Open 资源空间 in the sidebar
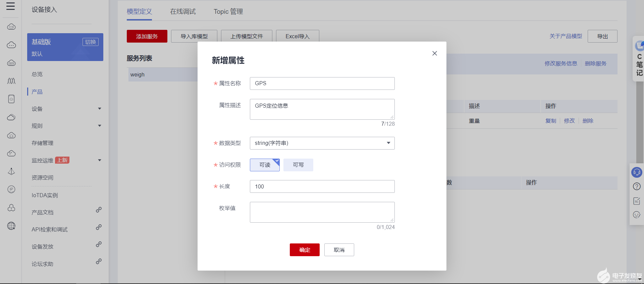This screenshot has width=644, height=284. tap(43, 178)
